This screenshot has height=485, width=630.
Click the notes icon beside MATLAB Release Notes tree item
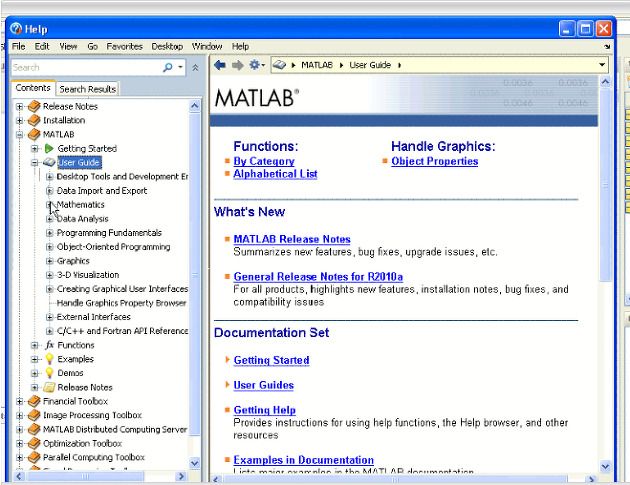pos(49,387)
